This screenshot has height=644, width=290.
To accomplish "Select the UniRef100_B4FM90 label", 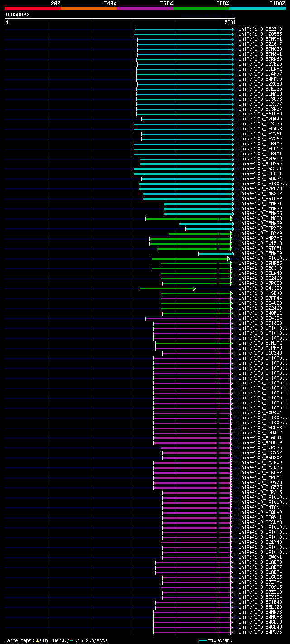I will (260, 79).
